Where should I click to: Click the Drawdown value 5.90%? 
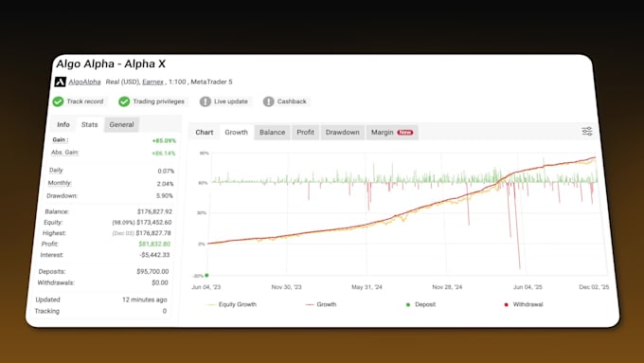coord(164,195)
